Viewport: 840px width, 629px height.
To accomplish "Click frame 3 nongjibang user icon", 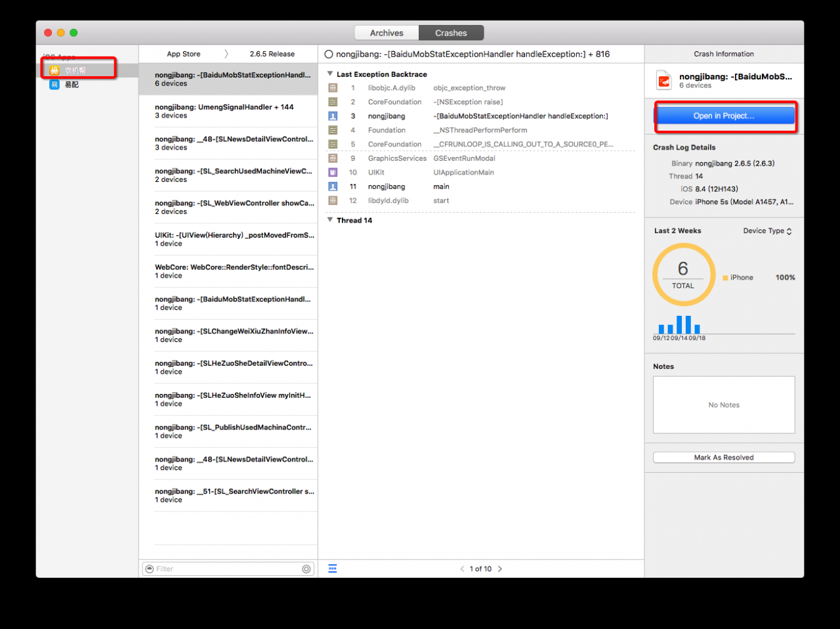I will tap(333, 116).
